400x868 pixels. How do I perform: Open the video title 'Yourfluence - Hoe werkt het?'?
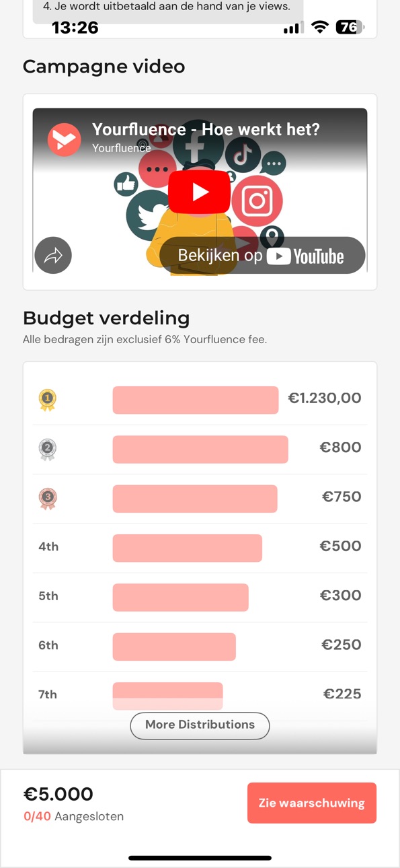click(x=206, y=129)
